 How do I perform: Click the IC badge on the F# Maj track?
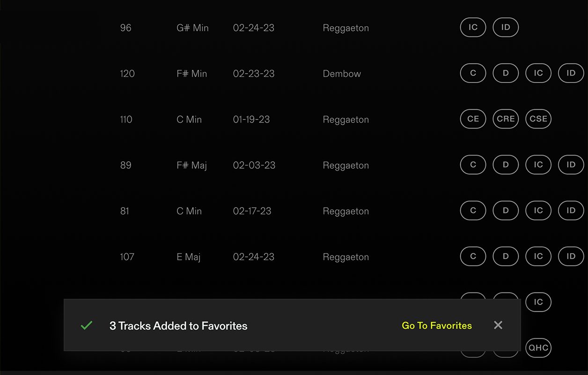(538, 165)
